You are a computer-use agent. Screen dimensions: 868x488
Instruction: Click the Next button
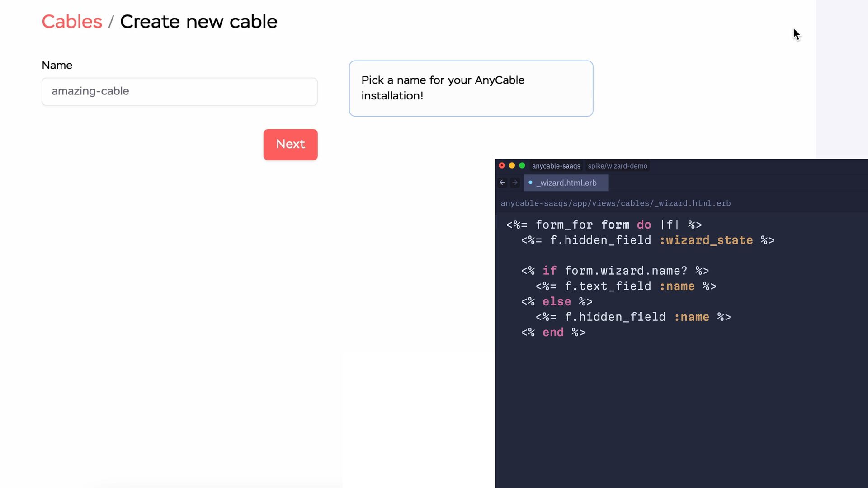coord(290,145)
